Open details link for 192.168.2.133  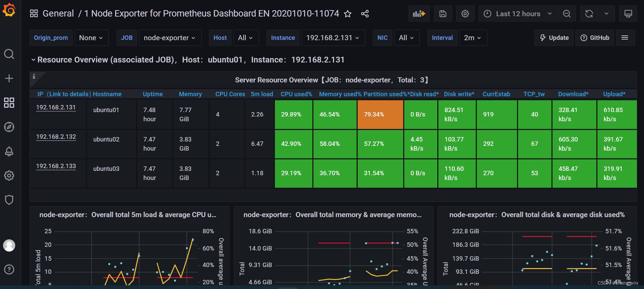coord(56,166)
